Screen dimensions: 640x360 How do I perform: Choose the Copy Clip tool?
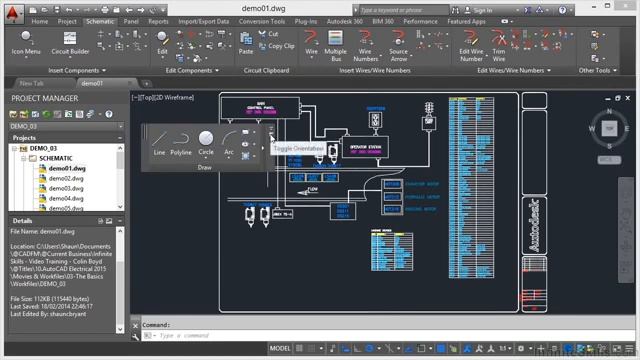click(x=276, y=46)
